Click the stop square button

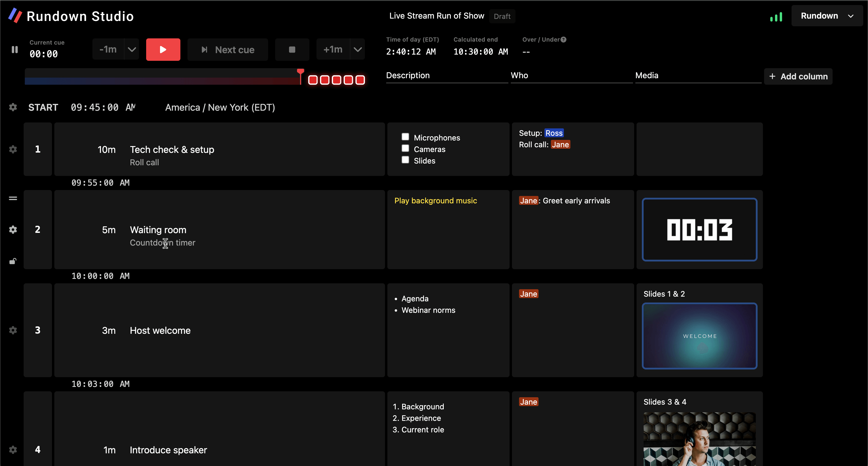[x=292, y=50]
